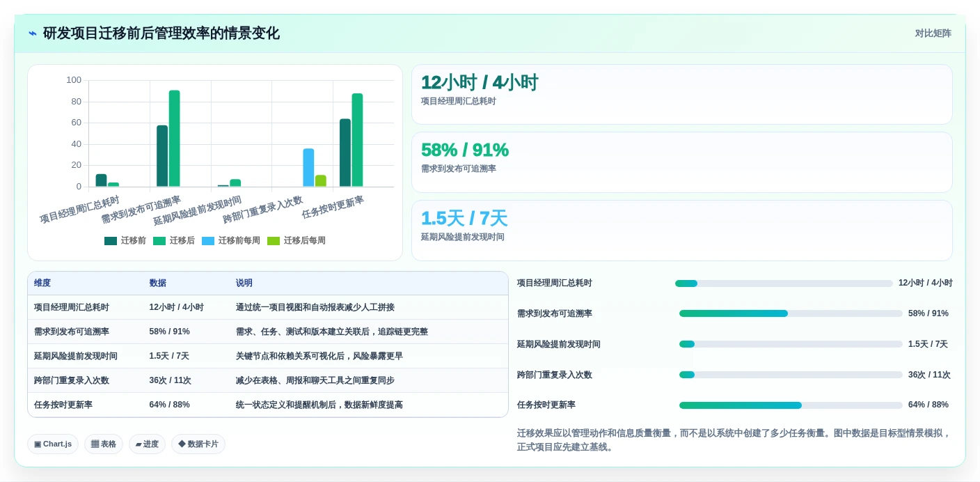Click table value 12小时 / 4小时

click(x=177, y=308)
